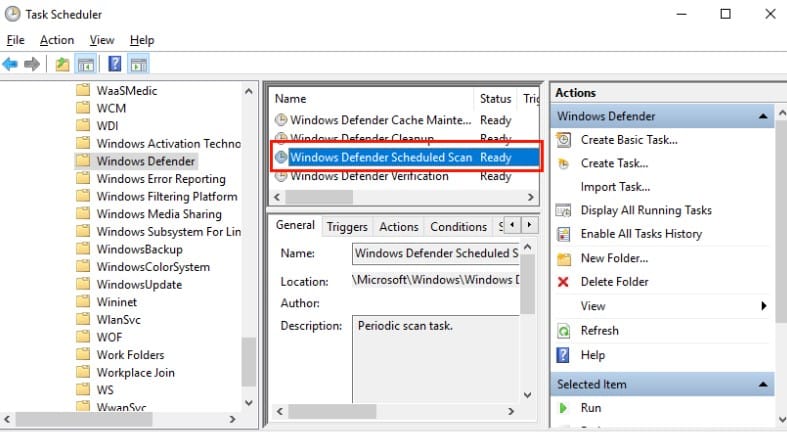Screen dimensions: 787x432
Task: Show previous tabs with left tab arrow
Action: 512,225
